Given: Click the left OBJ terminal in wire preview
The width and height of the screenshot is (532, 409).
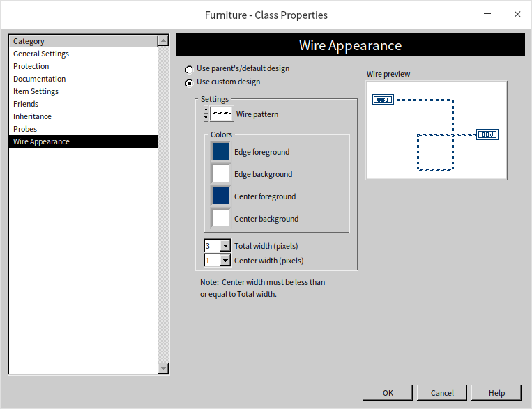Looking at the screenshot, I should pos(382,100).
